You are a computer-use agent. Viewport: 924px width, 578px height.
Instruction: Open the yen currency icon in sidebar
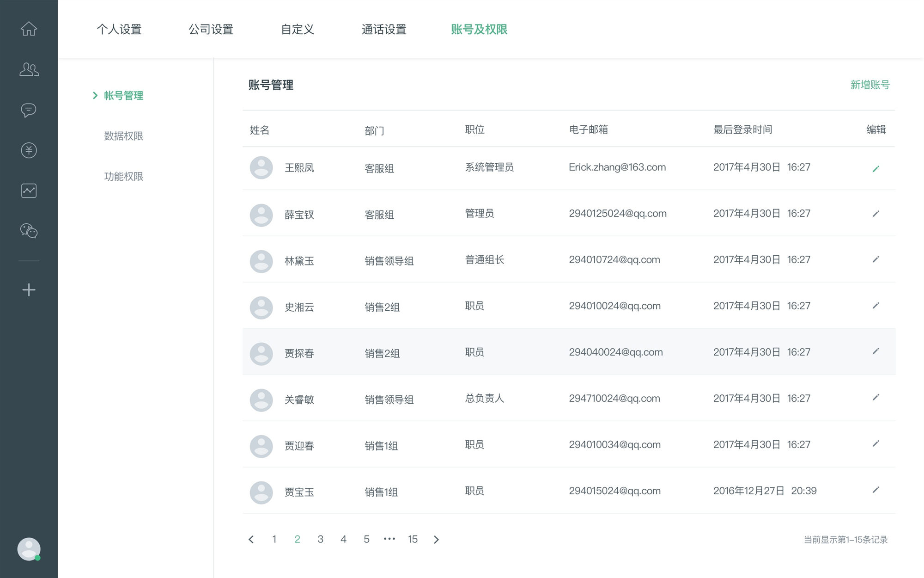pos(29,150)
